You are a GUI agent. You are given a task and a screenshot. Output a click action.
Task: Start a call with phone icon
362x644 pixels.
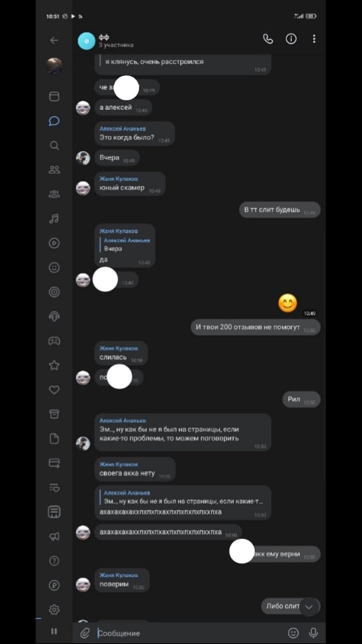tap(268, 39)
